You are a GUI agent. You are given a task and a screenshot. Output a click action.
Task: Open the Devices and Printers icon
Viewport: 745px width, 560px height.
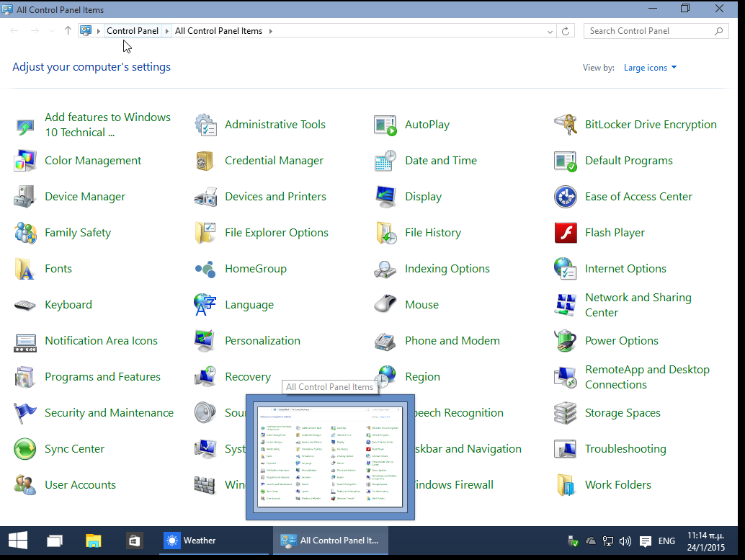point(206,197)
